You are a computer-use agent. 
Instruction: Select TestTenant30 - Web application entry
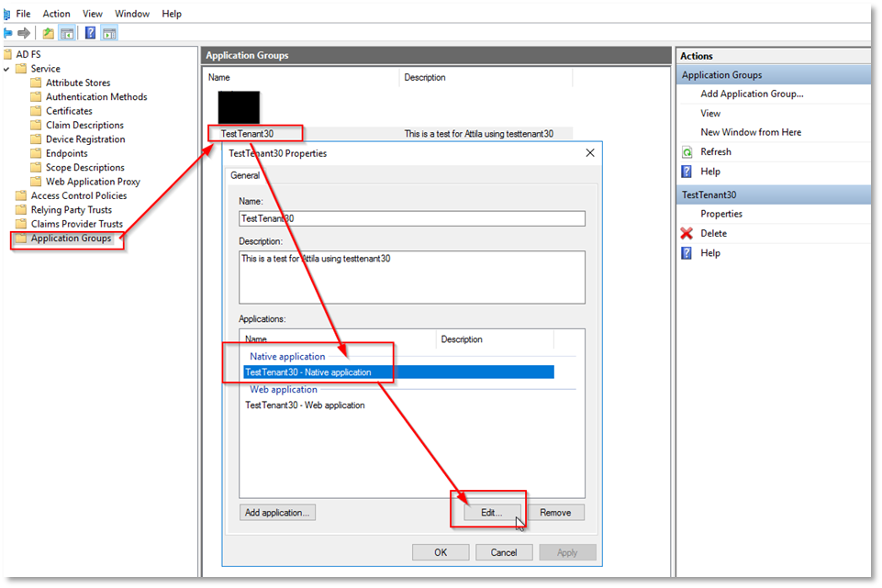(305, 405)
